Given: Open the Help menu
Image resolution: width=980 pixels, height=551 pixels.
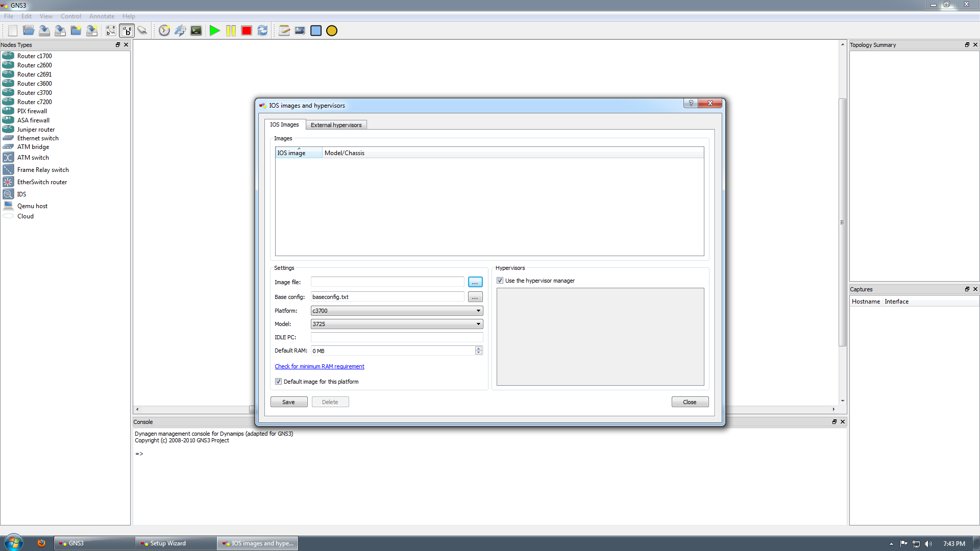Looking at the screenshot, I should point(129,16).
